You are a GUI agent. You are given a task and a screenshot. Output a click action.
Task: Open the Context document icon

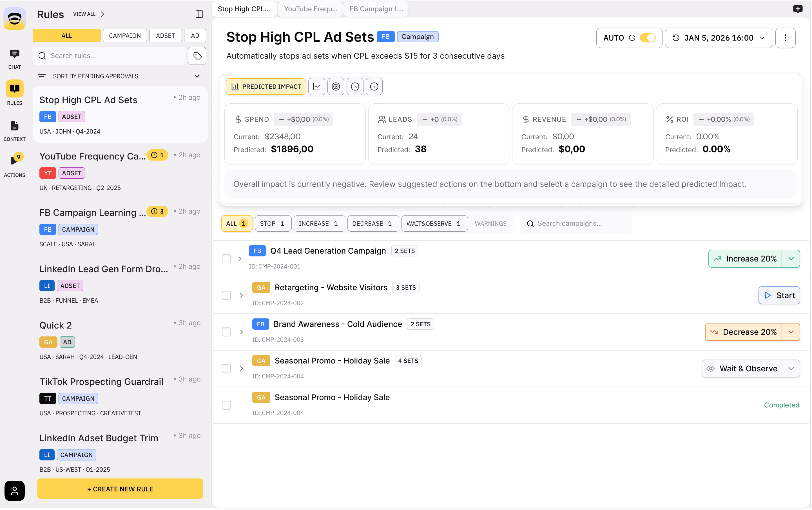click(14, 130)
